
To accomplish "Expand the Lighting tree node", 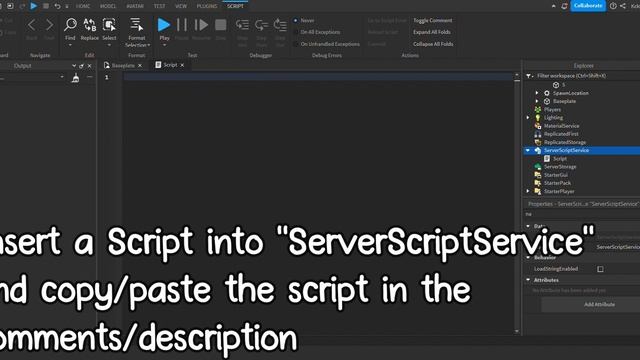I will click(x=528, y=118).
